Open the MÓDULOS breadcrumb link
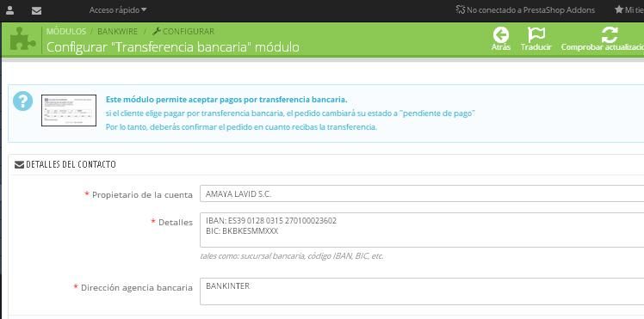The width and height of the screenshot is (644, 319). coord(66,32)
